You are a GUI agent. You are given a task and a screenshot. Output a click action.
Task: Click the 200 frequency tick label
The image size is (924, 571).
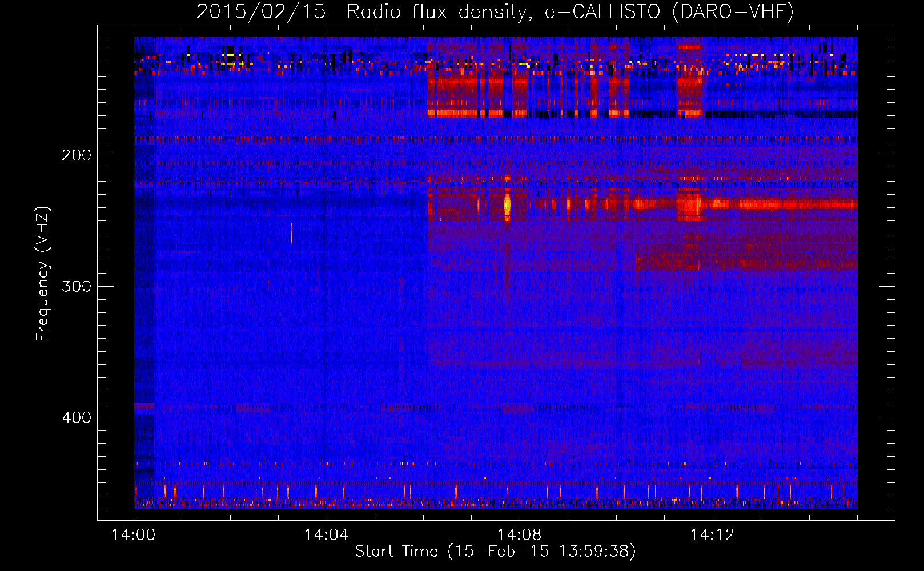[77, 155]
